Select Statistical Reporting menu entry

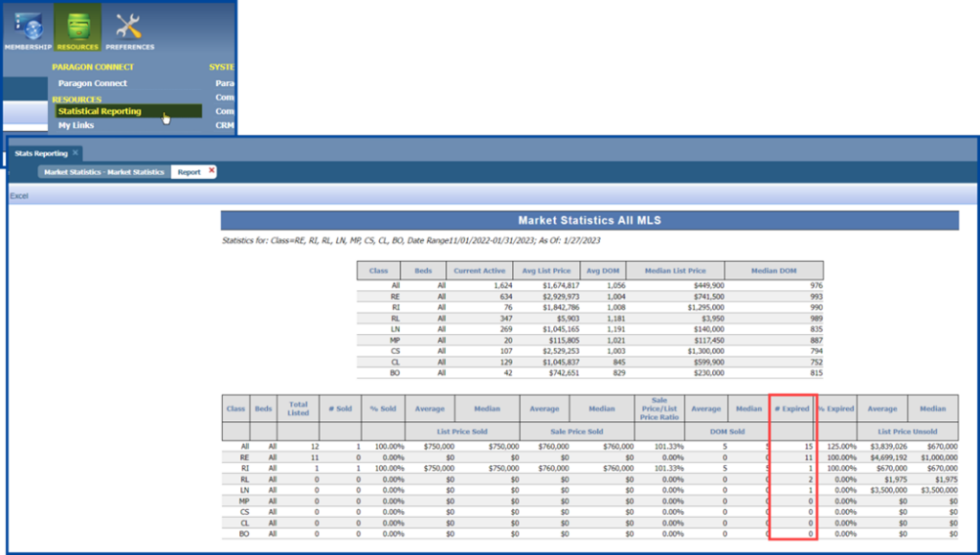(x=99, y=111)
